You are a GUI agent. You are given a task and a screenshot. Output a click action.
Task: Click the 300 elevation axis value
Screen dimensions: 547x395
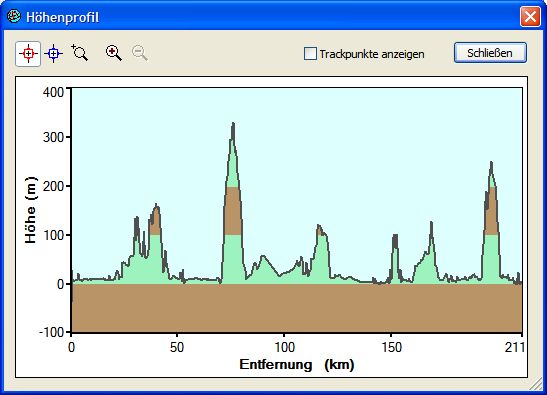(53, 137)
